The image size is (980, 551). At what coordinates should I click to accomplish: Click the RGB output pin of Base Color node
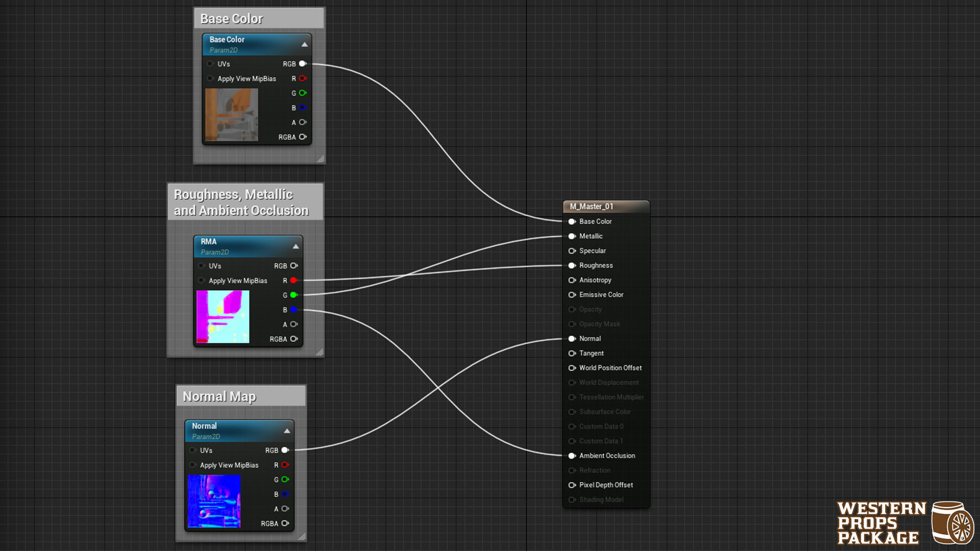(303, 64)
